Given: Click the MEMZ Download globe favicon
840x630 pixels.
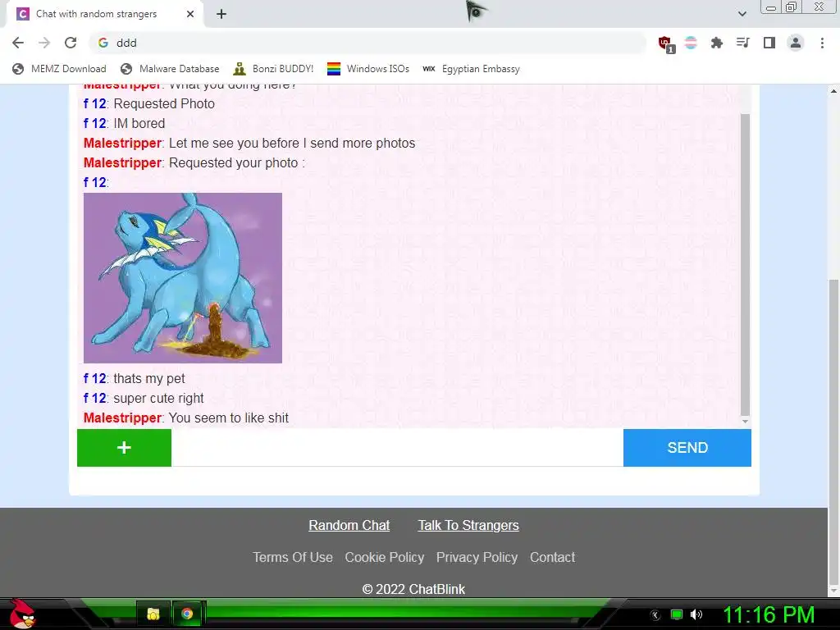Looking at the screenshot, I should tap(18, 69).
